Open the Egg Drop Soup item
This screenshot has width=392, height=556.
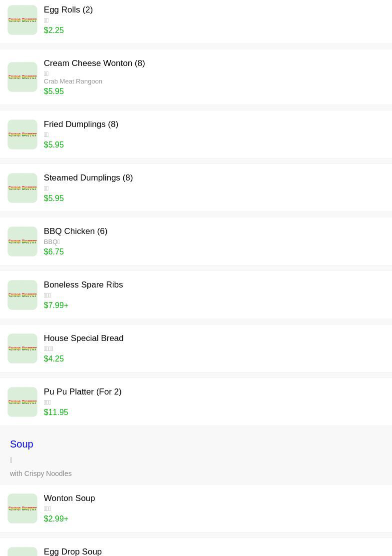coord(72,551)
